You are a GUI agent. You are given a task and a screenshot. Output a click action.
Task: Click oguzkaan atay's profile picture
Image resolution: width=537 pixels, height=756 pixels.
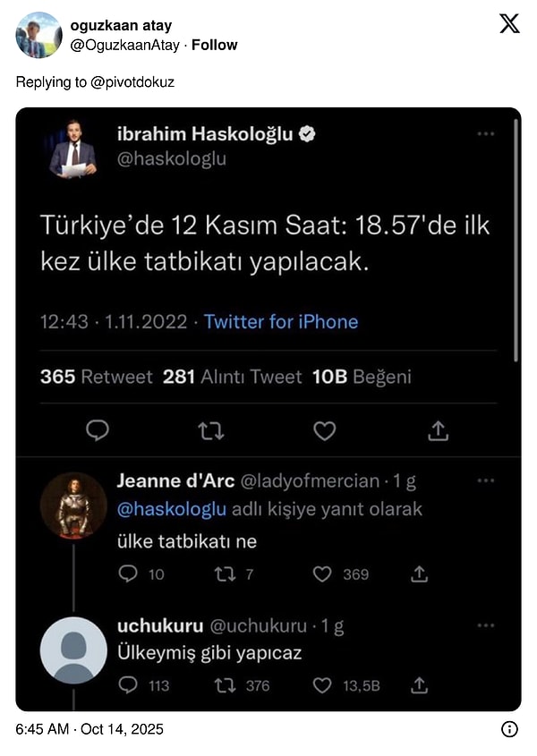(x=39, y=35)
